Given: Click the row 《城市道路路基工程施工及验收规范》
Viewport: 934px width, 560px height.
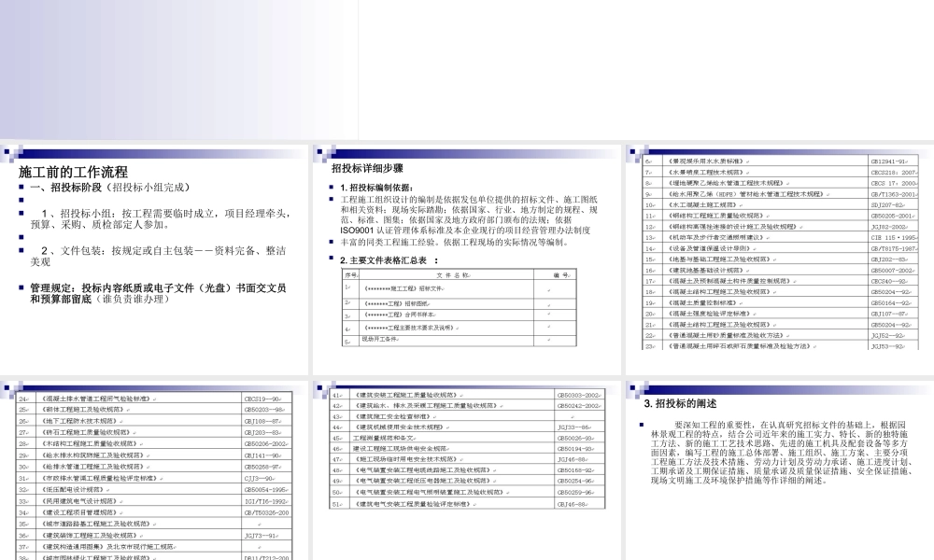Looking at the screenshot, I should (x=154, y=525).
